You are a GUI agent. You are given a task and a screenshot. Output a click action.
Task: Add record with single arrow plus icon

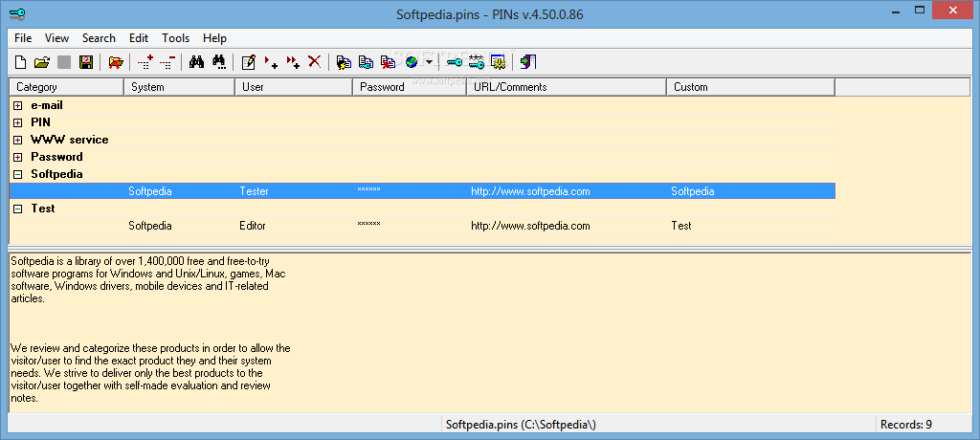[271, 62]
